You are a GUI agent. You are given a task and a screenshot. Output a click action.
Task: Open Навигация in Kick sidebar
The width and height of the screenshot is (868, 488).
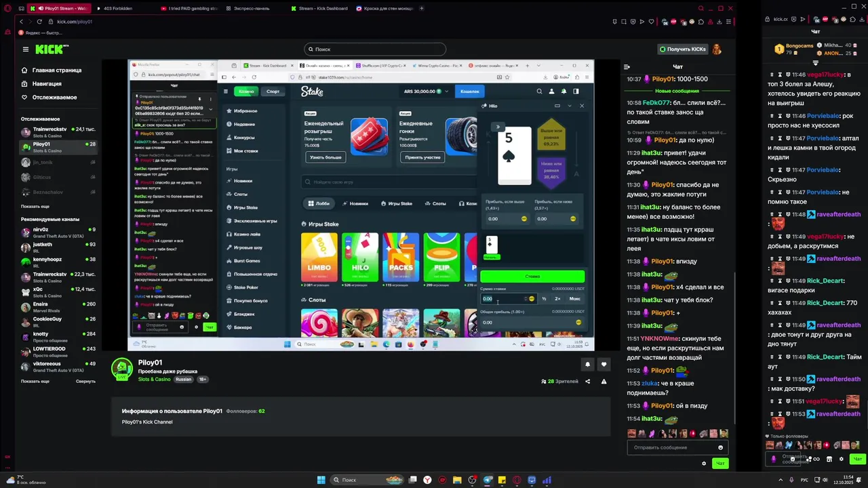[x=47, y=83]
